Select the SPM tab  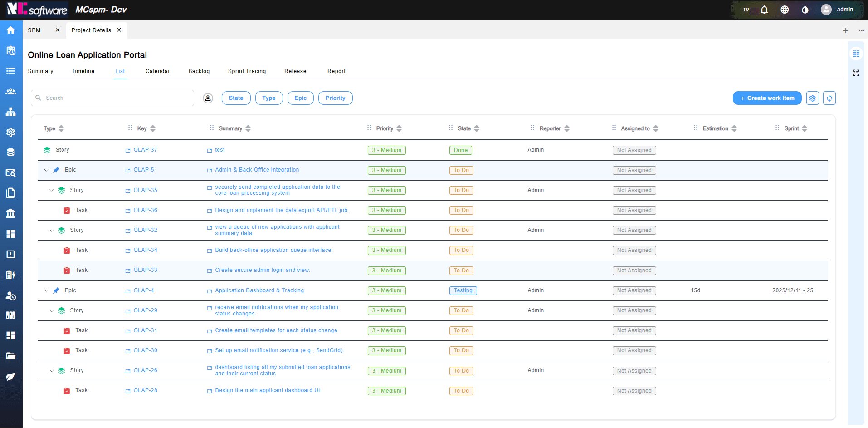click(x=34, y=30)
